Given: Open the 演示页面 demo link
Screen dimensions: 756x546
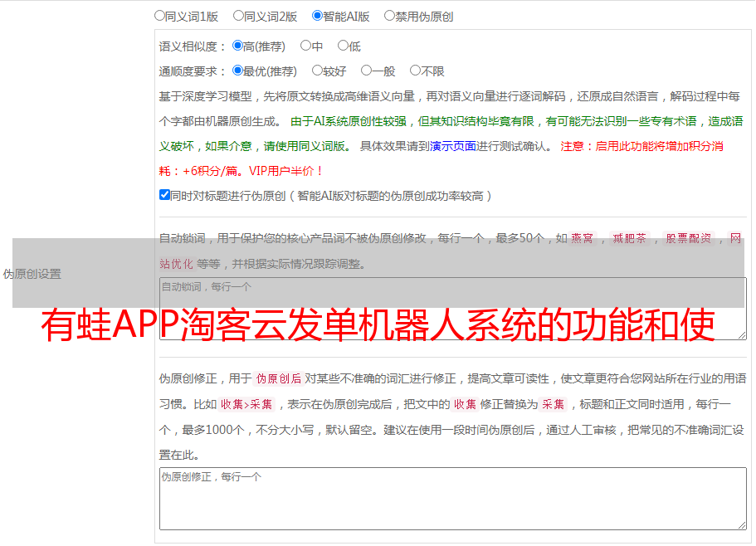Looking at the screenshot, I should (x=452, y=146).
